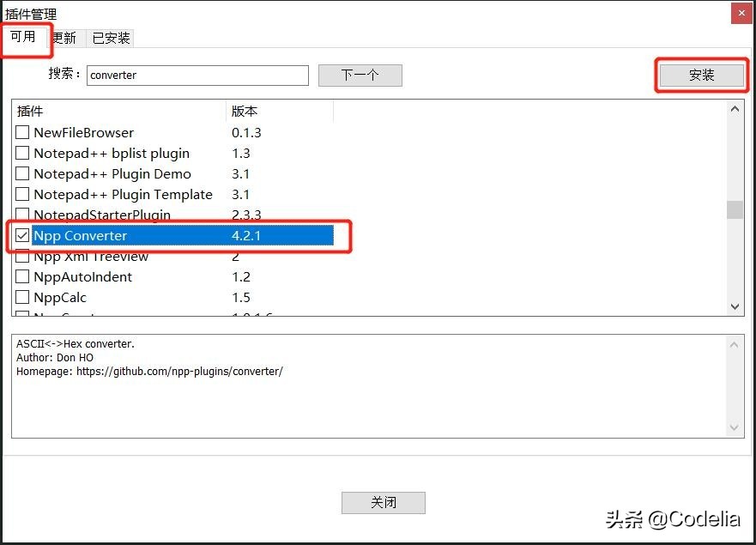This screenshot has width=756, height=545.
Task: Click the description pane's down arrow
Action: tap(735, 427)
